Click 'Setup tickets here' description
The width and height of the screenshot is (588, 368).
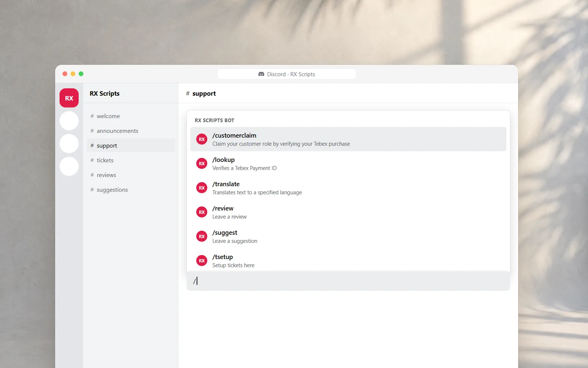(233, 265)
